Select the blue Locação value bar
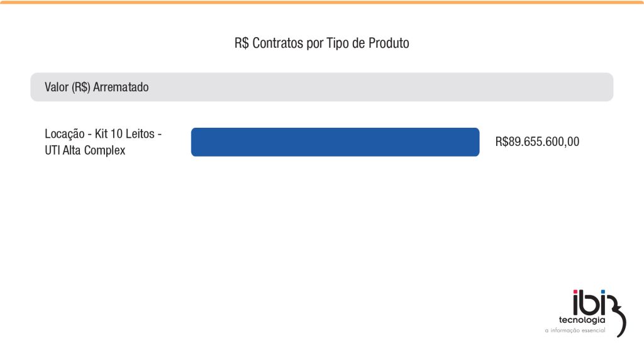This screenshot has height=353, width=644. point(335,142)
